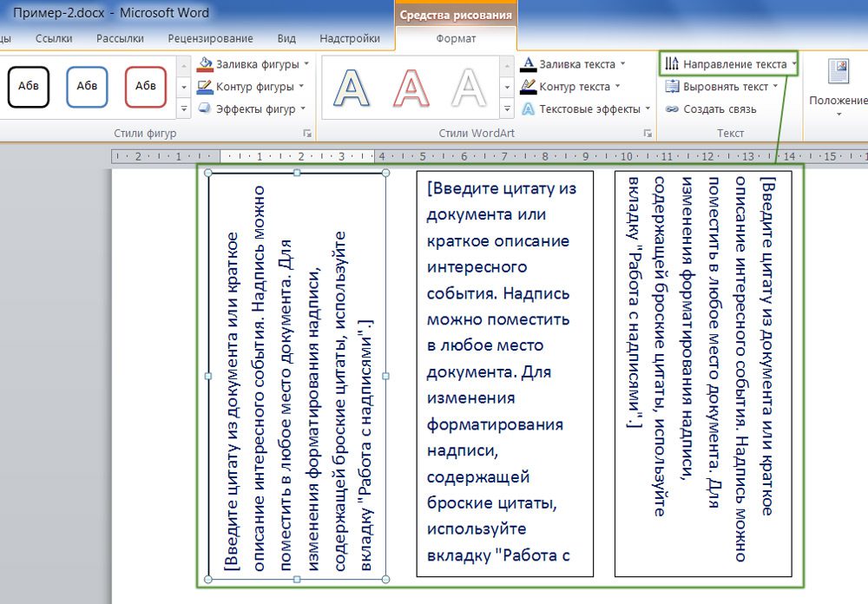The image size is (868, 604).
Task: Click the Направление текста icon
Action: pos(672,63)
